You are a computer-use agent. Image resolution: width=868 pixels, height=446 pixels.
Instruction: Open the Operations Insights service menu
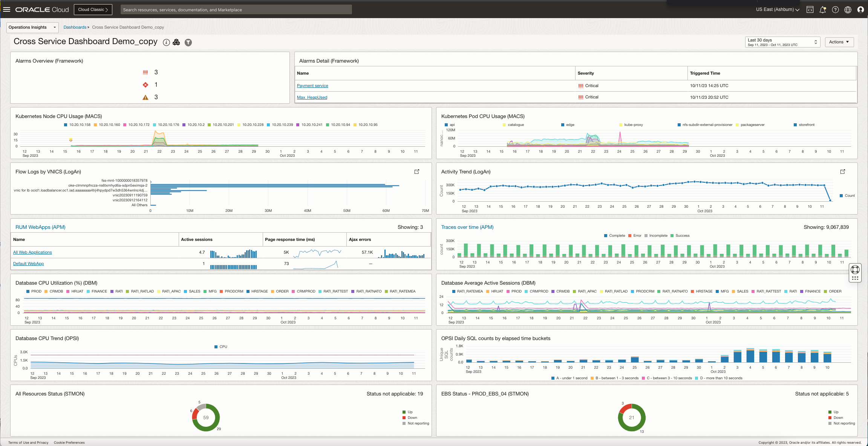pyautogui.click(x=32, y=27)
